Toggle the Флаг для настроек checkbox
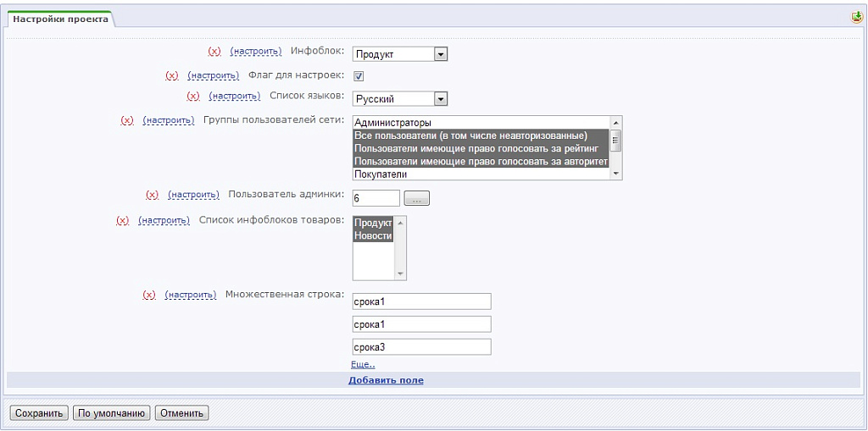 pos(359,76)
